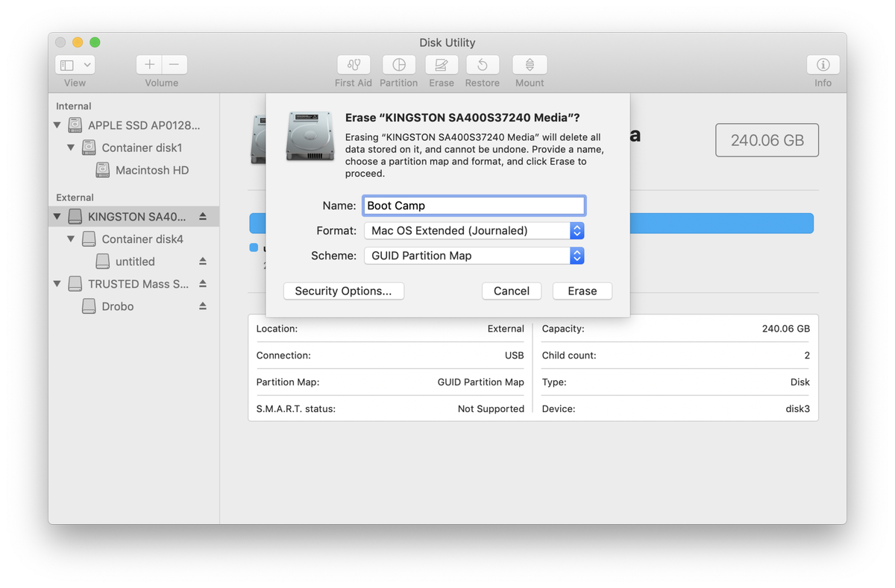The width and height of the screenshot is (895, 588).
Task: Remove volume with the minus button
Action: (175, 65)
